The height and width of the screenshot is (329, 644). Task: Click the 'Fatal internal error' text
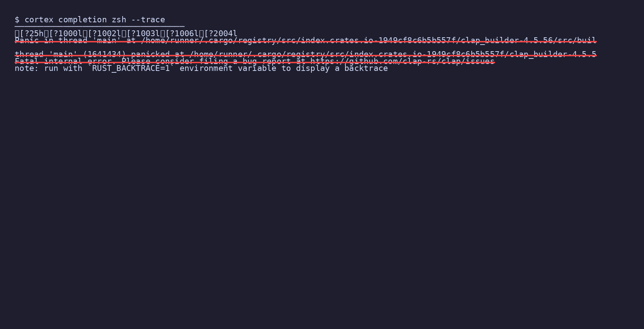tap(63, 61)
